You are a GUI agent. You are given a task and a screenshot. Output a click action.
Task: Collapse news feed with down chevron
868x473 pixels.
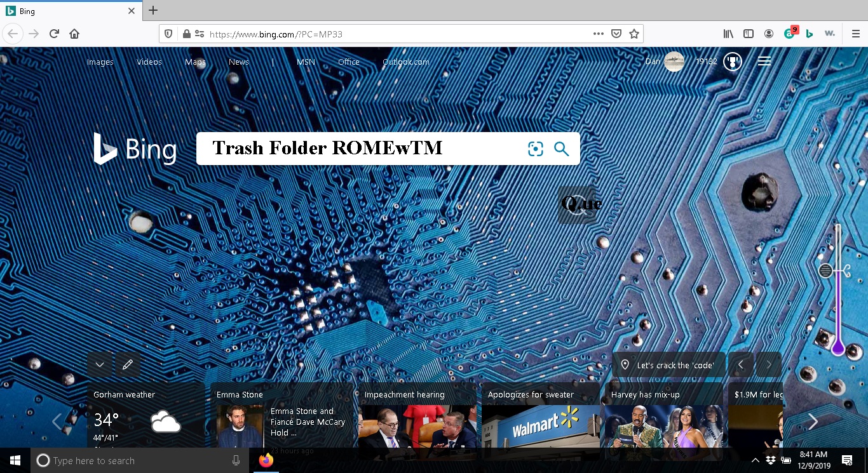pos(100,364)
